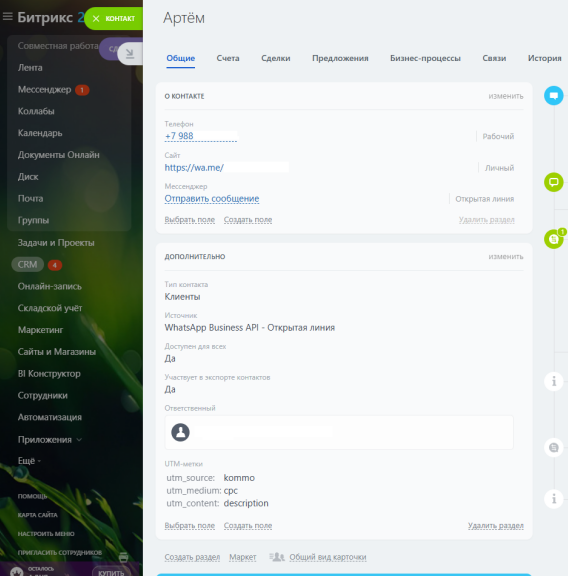Open Складской учёт in the sidebar
This screenshot has width=568, height=577.
[50, 308]
